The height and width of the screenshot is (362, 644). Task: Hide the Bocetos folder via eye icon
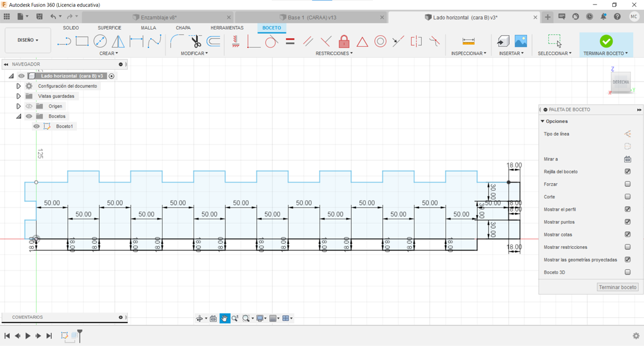coord(29,116)
